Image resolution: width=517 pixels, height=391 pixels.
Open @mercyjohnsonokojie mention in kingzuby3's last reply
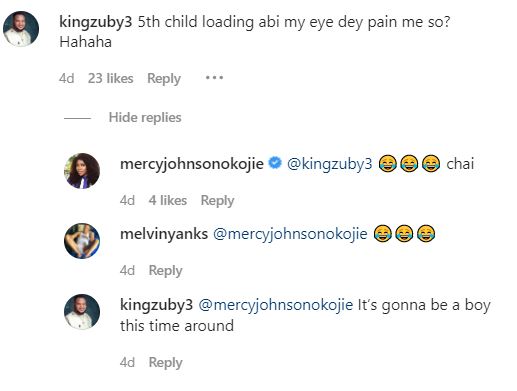(x=276, y=305)
